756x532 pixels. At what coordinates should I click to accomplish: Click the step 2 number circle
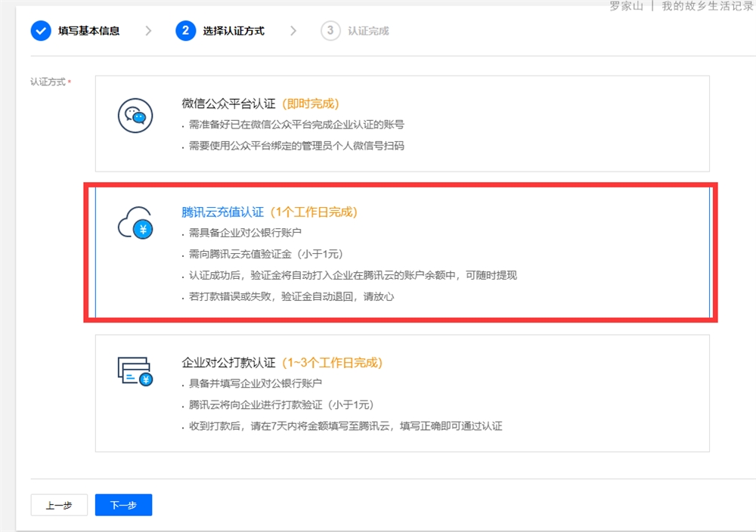tap(185, 31)
